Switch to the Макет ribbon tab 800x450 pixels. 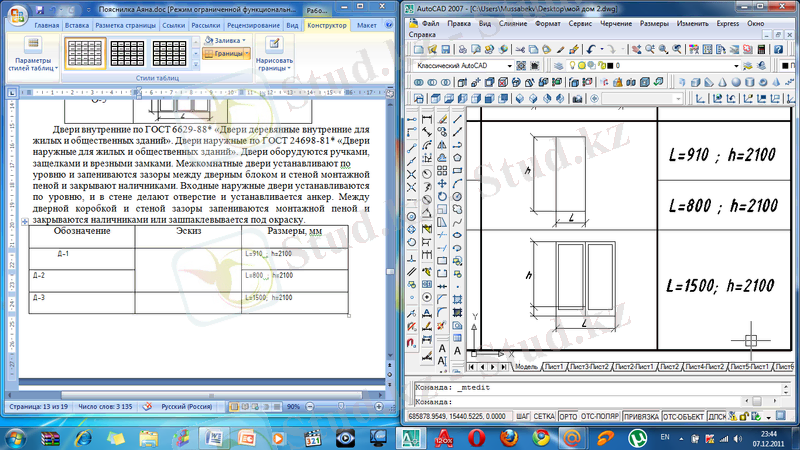coord(365,24)
